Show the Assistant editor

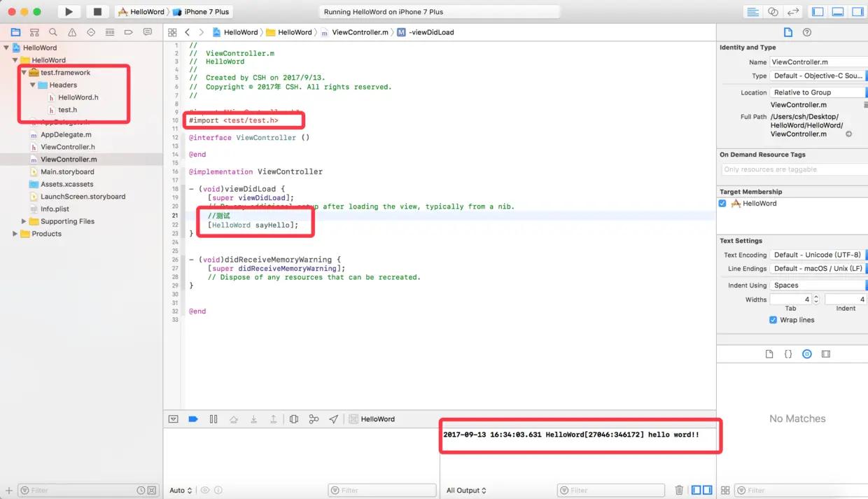pos(773,12)
